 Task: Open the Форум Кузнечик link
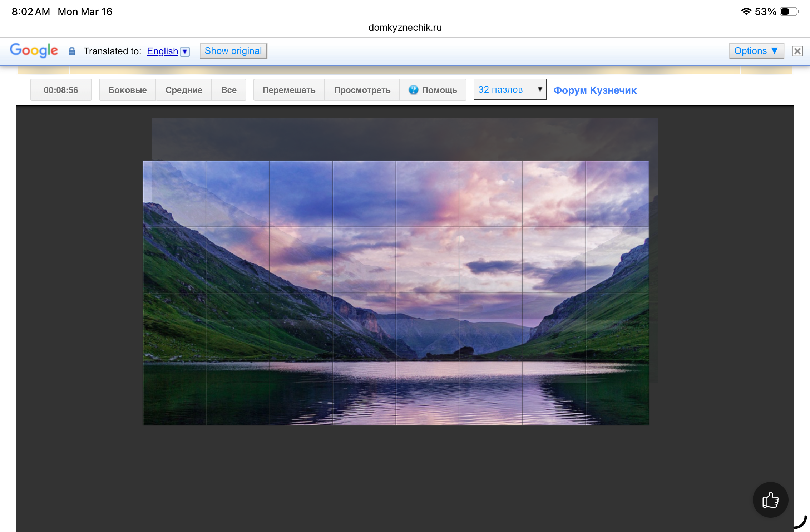click(x=595, y=90)
